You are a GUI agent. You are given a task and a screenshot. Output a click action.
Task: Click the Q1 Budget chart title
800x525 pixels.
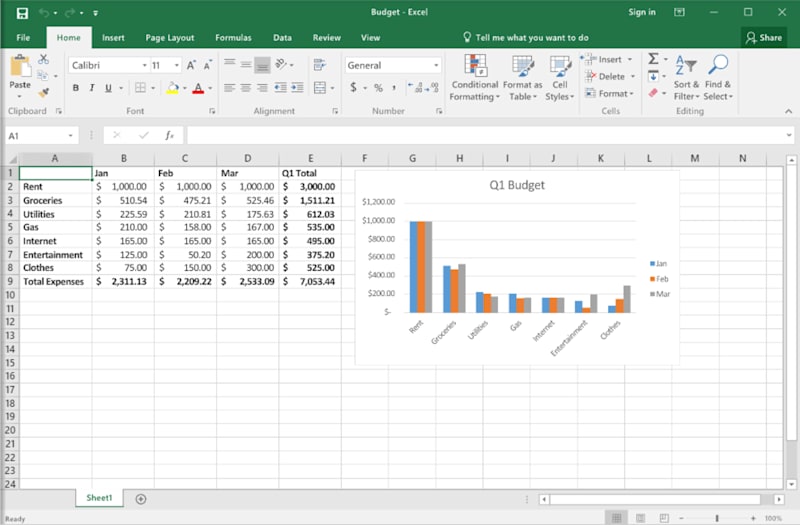(517, 185)
